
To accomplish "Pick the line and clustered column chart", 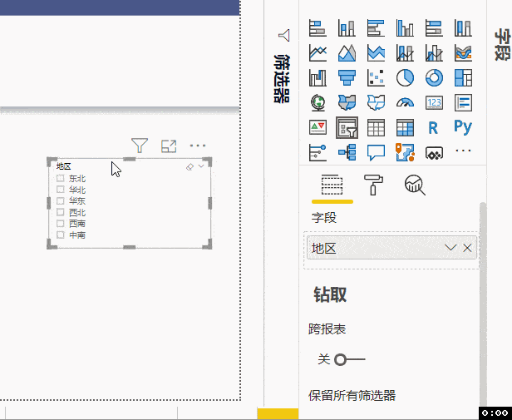I will [434, 52].
